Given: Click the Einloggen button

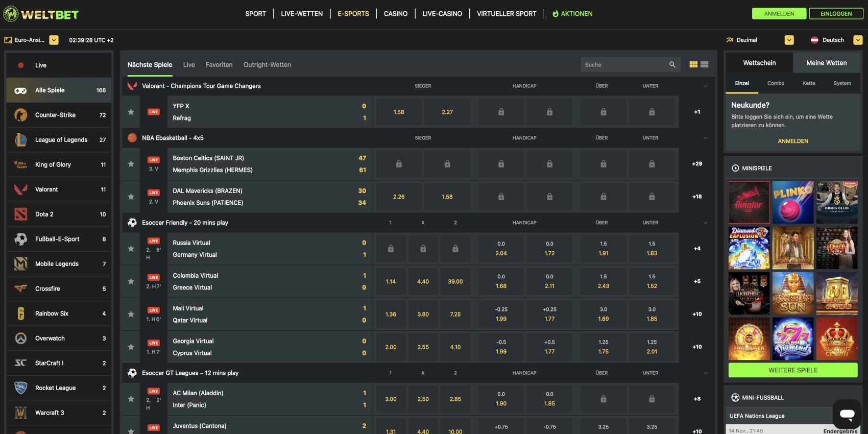Looking at the screenshot, I should tap(836, 14).
